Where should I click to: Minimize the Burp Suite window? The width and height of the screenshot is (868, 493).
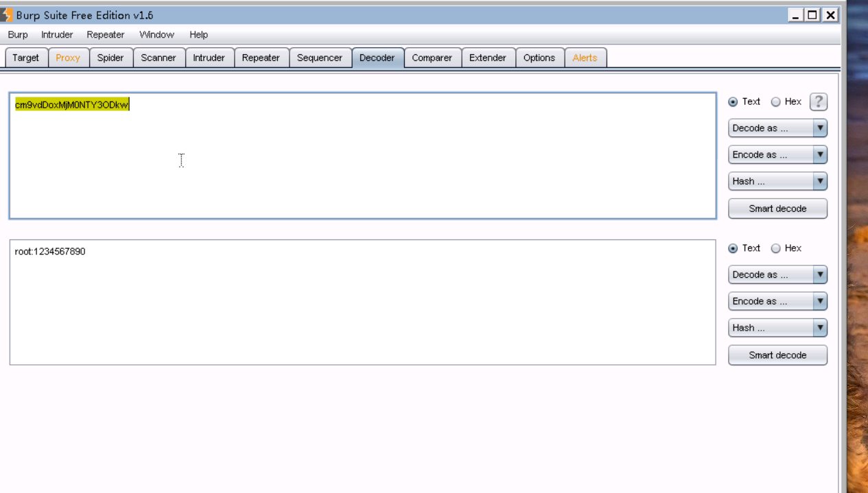coord(796,15)
